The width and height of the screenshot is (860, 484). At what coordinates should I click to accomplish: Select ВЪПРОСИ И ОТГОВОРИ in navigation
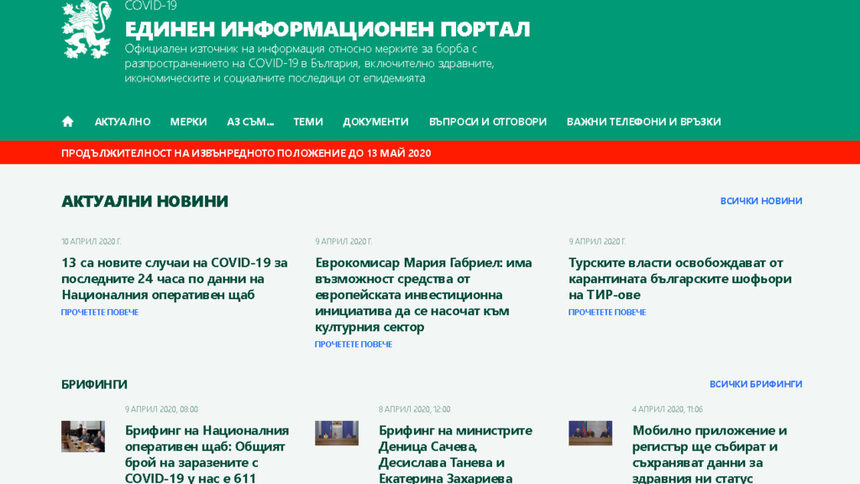pyautogui.click(x=487, y=122)
